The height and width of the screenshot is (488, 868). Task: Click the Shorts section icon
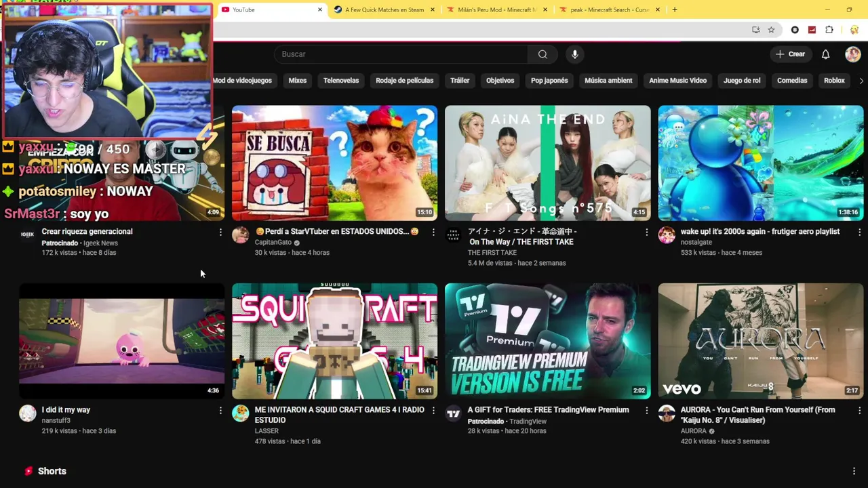pos(28,471)
